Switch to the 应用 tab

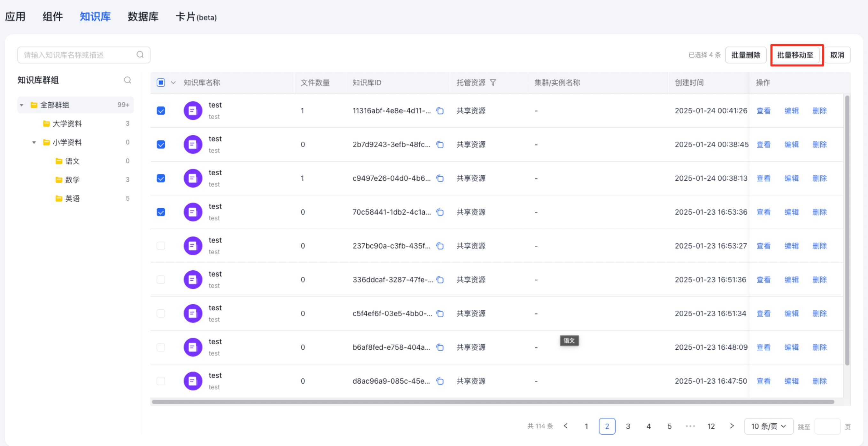pyautogui.click(x=15, y=16)
